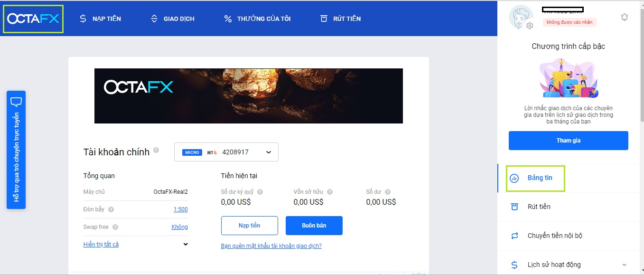Click the transfer arrows icon beside Chuyển tiền nội bộ
Viewport: 644px width, 275px height.
point(514,236)
